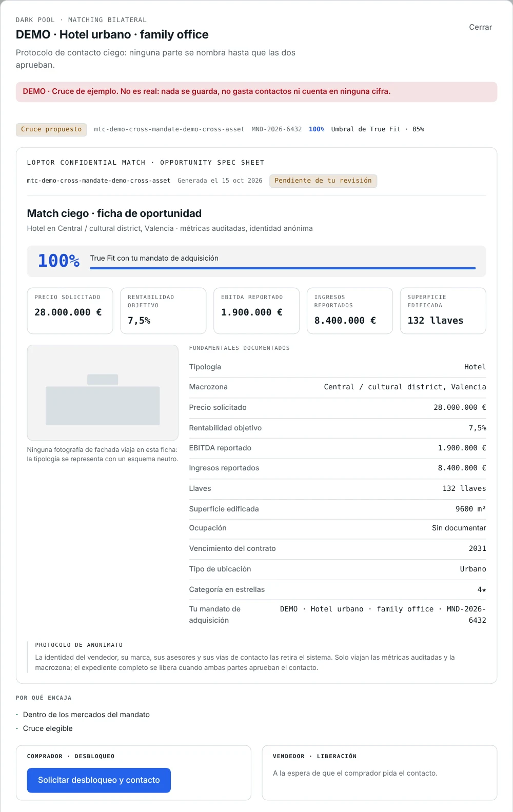Click Macrozona value Central / cultural district, Valencia
The height and width of the screenshot is (812, 513).
405,387
